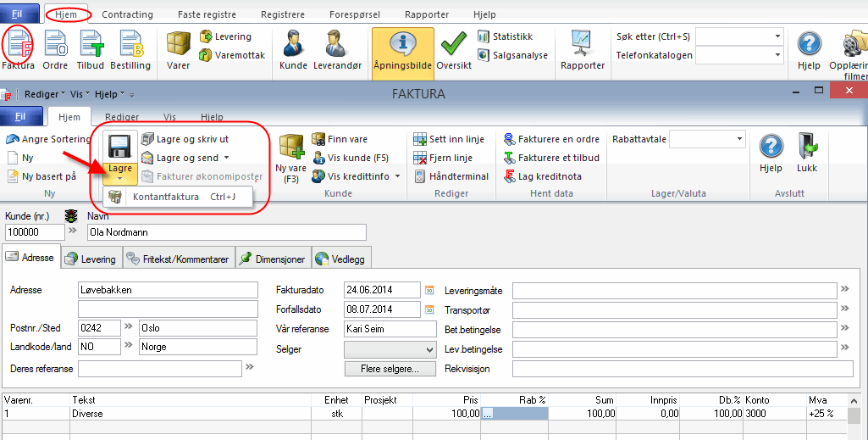This screenshot has width=868, height=440.
Task: Click the Flere selgere... button
Action: click(x=390, y=369)
